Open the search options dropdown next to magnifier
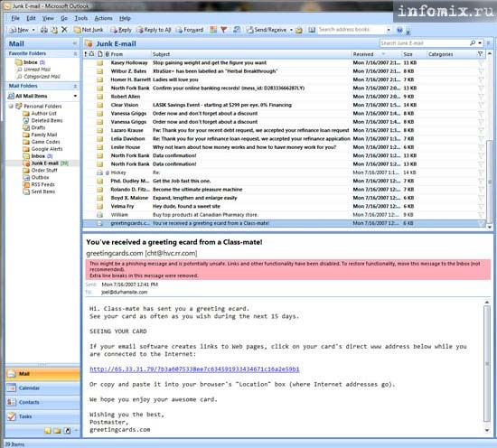Image resolution: width=497 pixels, height=448 pixels. pos(480,42)
